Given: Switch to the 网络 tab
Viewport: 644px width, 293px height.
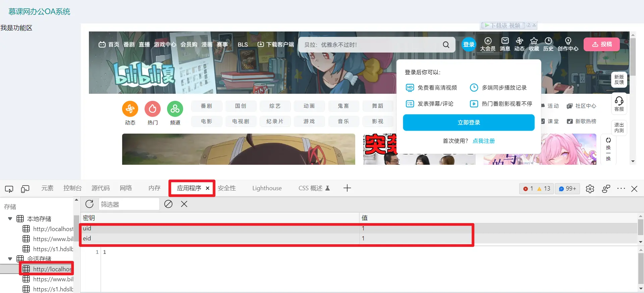Looking at the screenshot, I should point(126,188).
